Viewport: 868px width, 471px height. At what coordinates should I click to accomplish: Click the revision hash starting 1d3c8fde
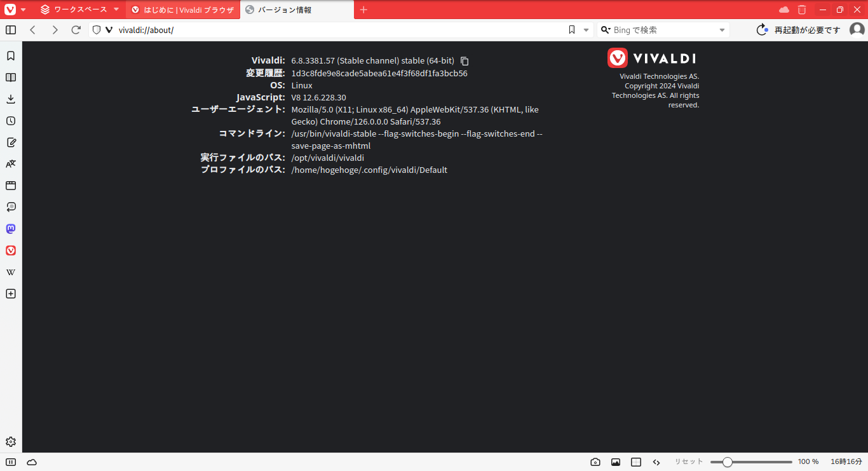coord(379,73)
